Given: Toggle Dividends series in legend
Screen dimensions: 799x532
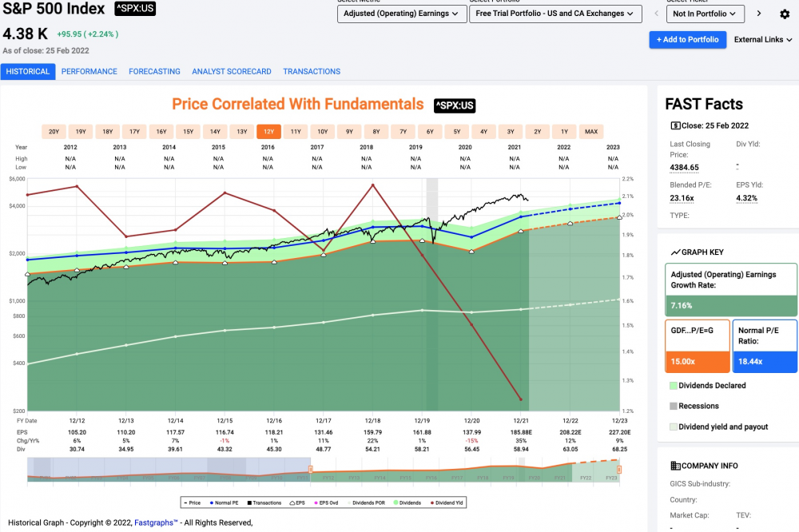Looking at the screenshot, I should tap(407, 503).
